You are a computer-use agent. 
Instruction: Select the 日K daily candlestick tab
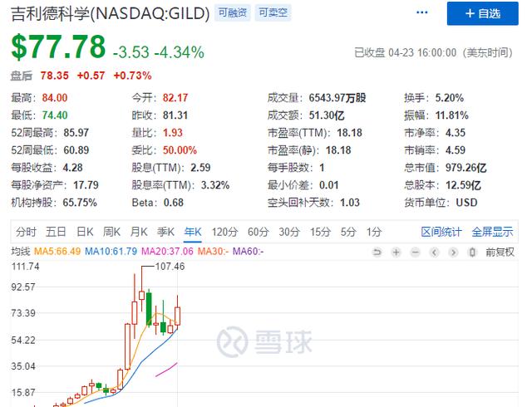coord(85,232)
